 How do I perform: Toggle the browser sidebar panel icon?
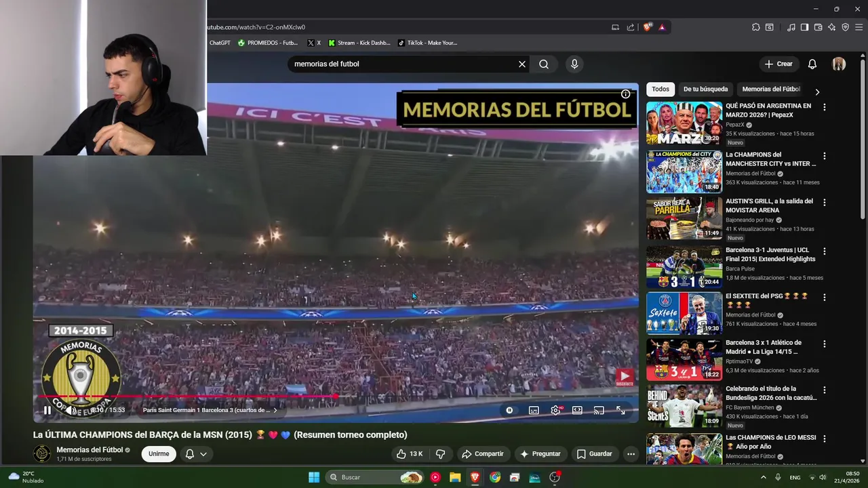(804, 27)
